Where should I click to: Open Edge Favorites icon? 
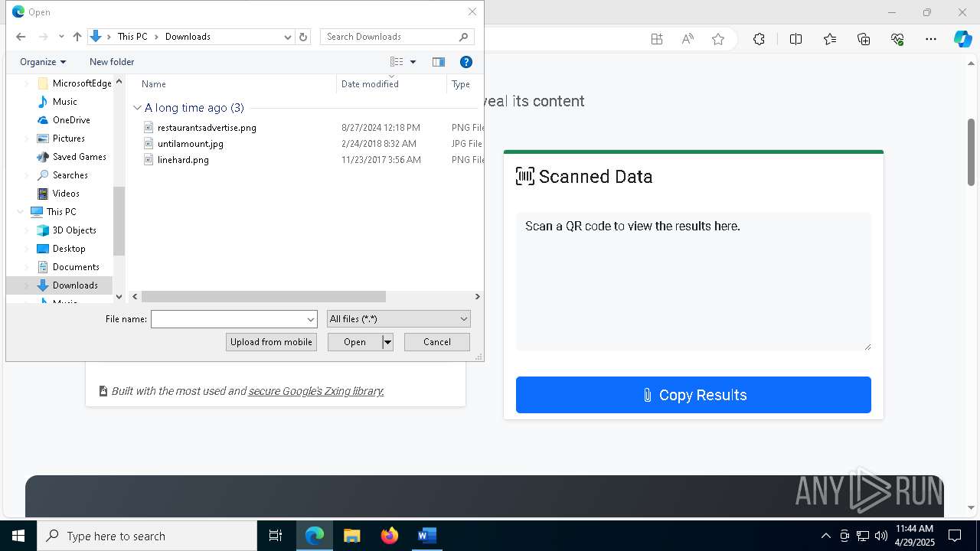[x=830, y=39]
